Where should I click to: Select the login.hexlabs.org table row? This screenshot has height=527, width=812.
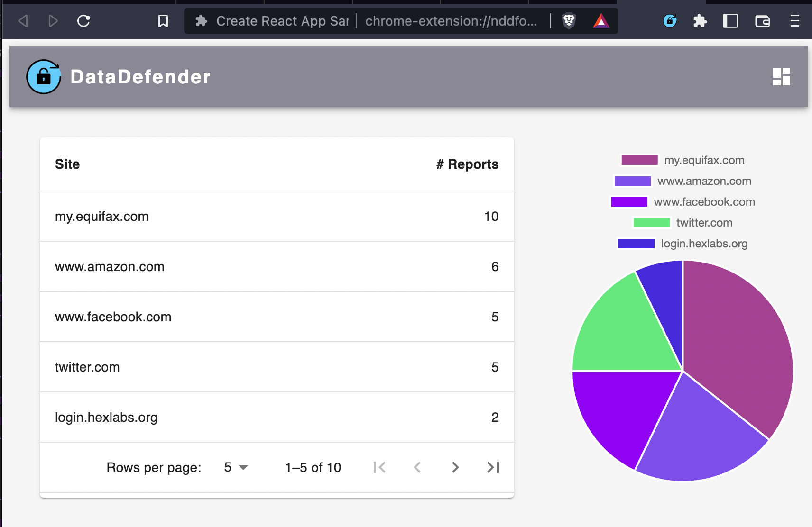pos(277,418)
